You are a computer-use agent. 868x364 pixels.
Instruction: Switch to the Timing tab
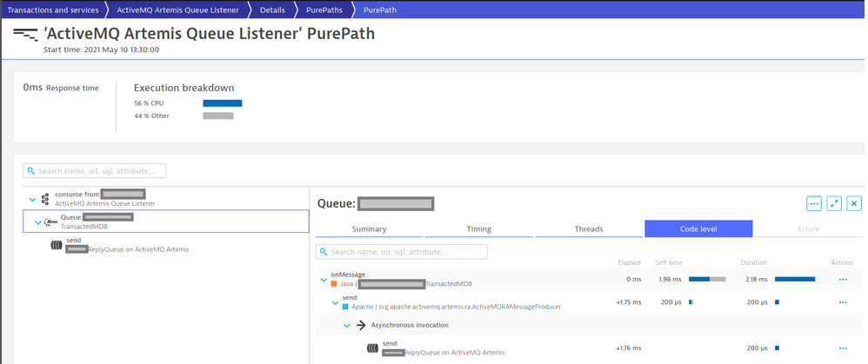pyautogui.click(x=478, y=229)
